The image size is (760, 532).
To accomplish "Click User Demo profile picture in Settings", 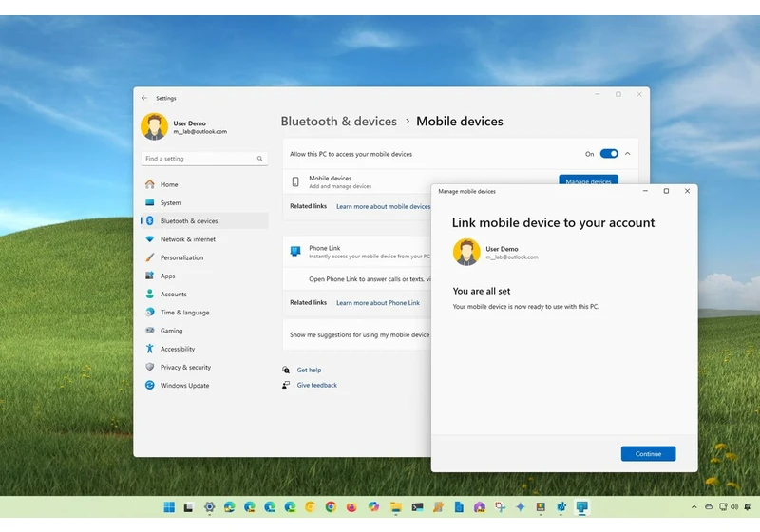I will (x=155, y=126).
